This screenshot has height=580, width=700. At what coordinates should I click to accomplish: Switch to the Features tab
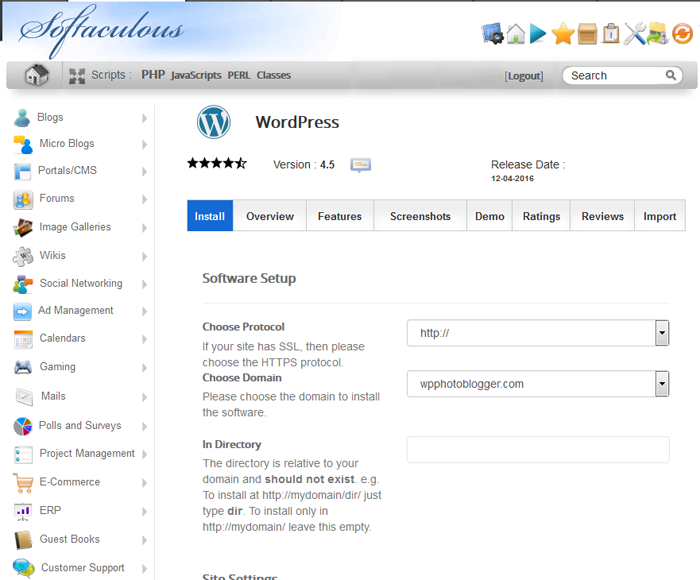tap(340, 216)
